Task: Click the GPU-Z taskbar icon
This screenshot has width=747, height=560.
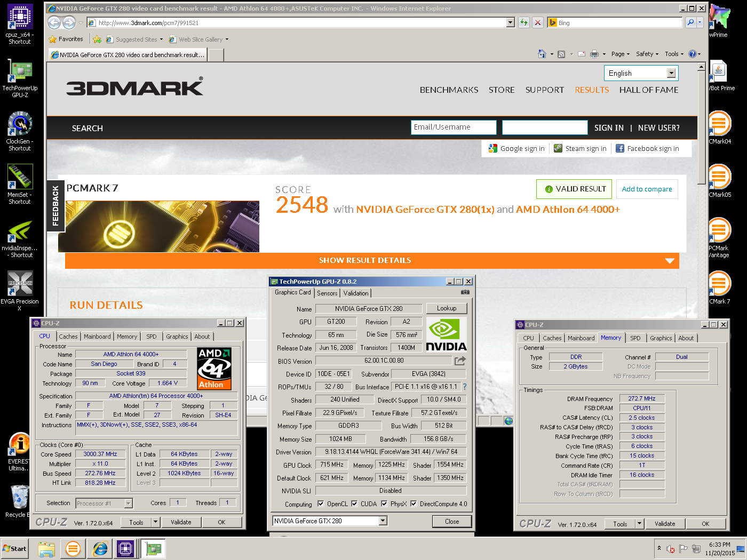Action: (153, 548)
